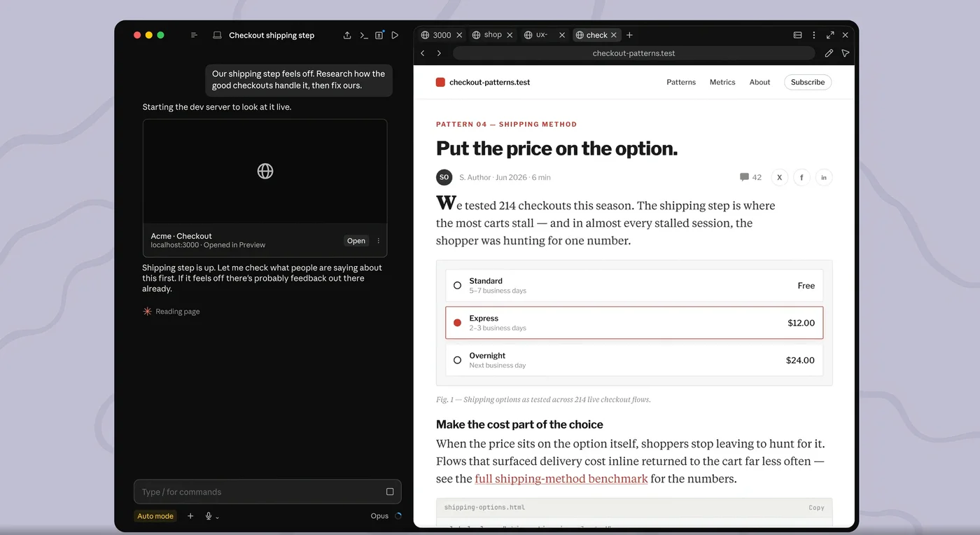Click the Express $12.00 price
This screenshot has width=980, height=535.
click(801, 323)
